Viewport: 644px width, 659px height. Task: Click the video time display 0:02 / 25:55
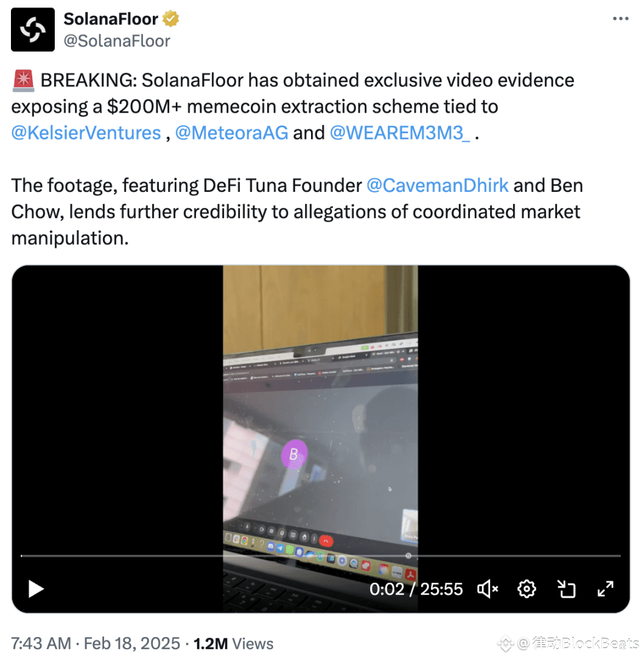pos(416,589)
